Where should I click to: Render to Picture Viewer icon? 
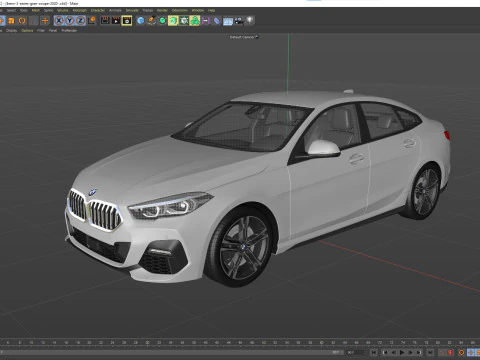[x=116, y=21]
